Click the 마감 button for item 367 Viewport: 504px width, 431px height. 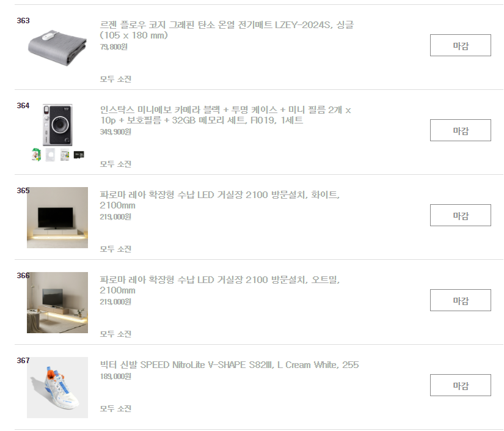460,385
